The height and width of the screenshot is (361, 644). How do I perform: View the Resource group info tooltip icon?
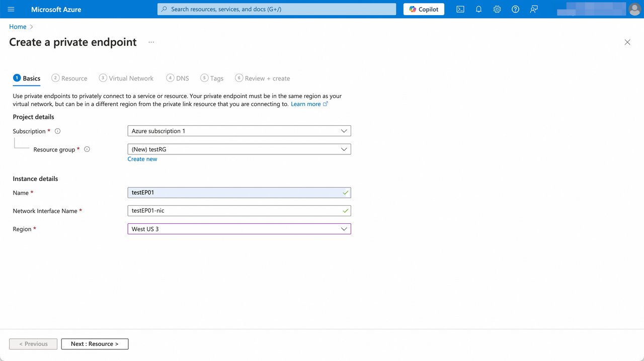point(87,149)
